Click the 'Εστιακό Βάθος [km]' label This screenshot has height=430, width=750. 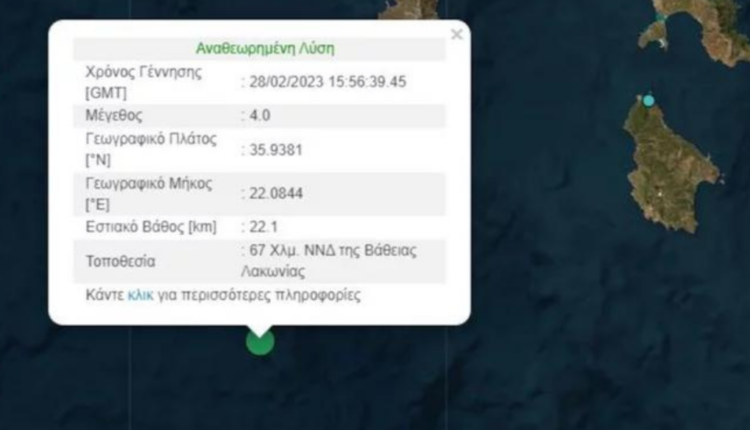pyautogui.click(x=151, y=227)
